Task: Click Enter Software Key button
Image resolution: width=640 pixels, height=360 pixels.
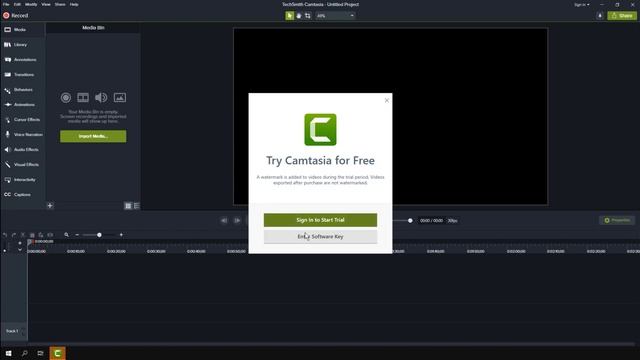Action: 320,237
